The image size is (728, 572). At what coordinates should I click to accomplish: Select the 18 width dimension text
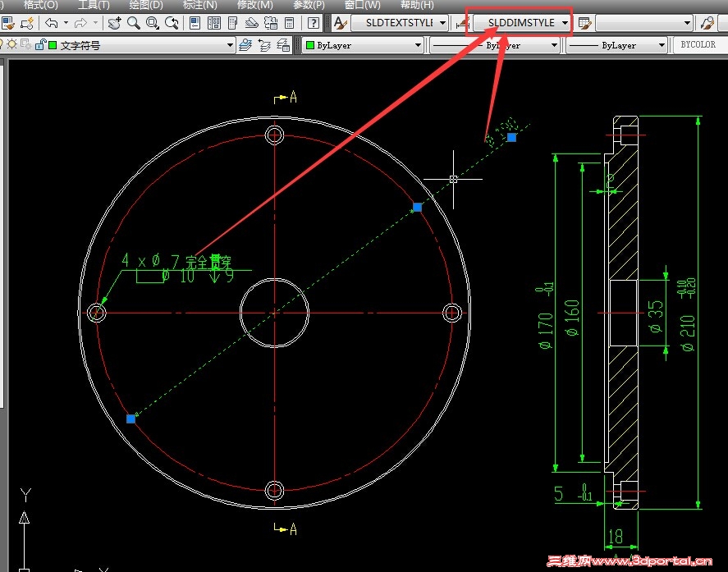click(616, 537)
